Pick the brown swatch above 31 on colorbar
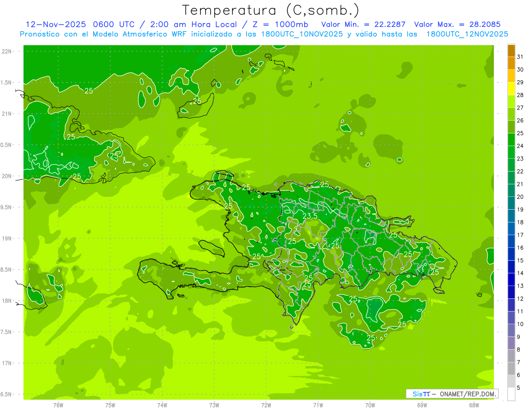532x411 pixels. (x=511, y=51)
